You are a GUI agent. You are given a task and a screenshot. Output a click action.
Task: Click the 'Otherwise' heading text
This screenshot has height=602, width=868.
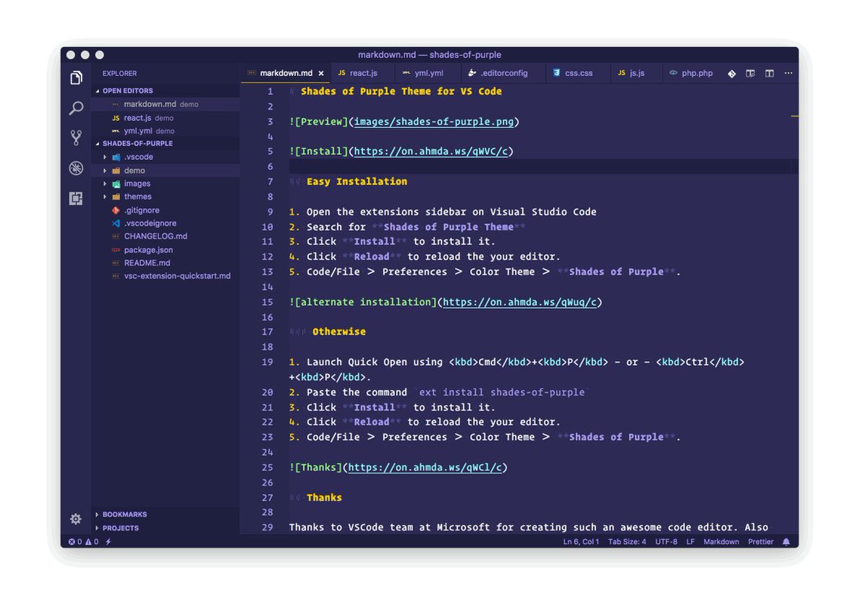[x=339, y=332]
